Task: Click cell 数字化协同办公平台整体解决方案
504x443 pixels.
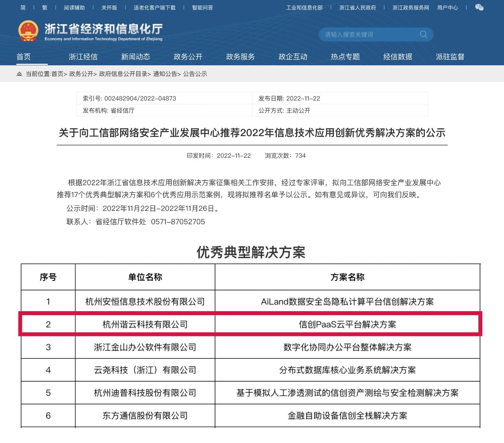Action: coord(347,347)
